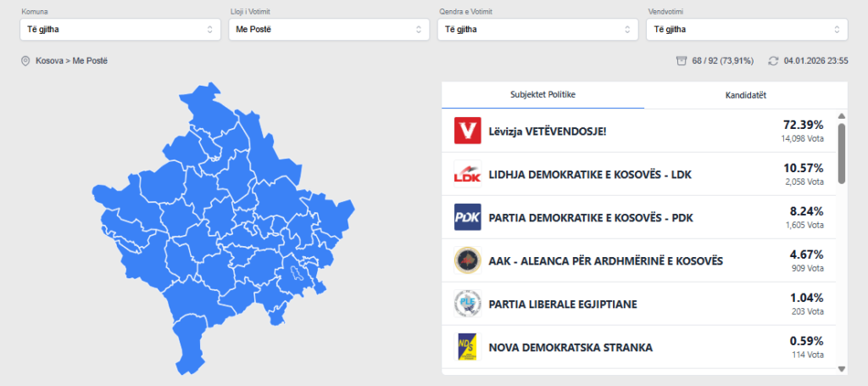Switch to the Kandidatët tab
Screen dimensions: 868x386
(x=746, y=95)
